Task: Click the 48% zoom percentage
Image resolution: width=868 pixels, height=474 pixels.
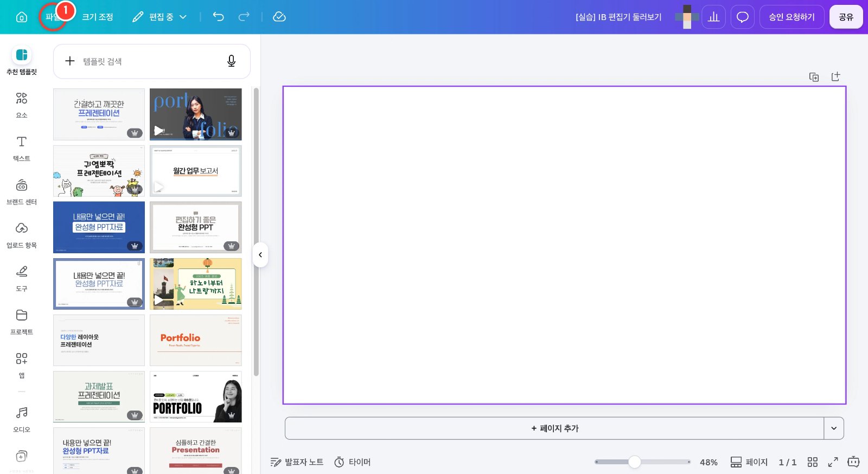Action: pos(709,462)
